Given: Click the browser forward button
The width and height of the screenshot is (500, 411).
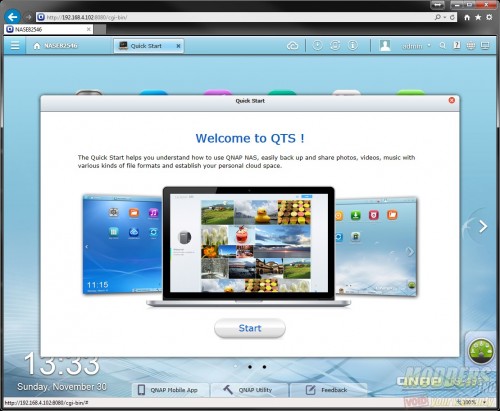Looking at the screenshot, I should 28,17.
